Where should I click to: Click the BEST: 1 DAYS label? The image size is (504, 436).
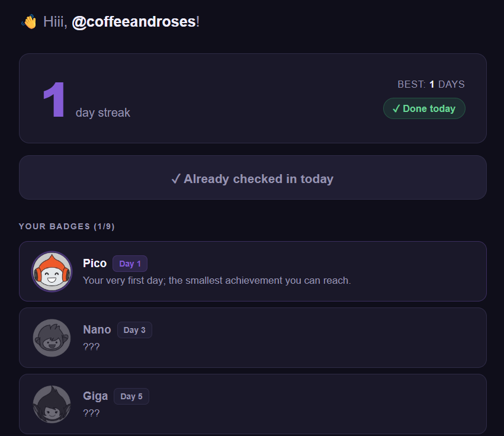point(431,84)
